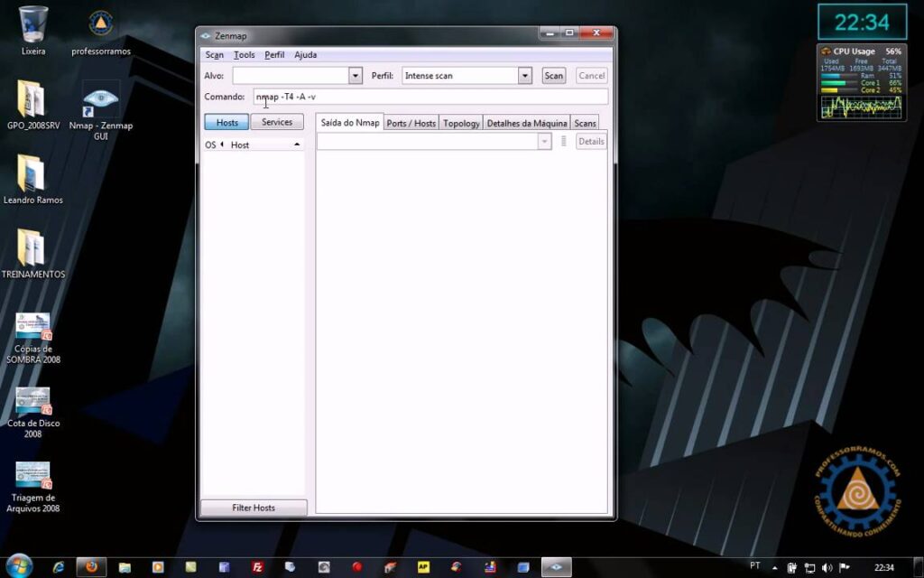
Task: Click the Alvo target input field
Action: [291, 76]
